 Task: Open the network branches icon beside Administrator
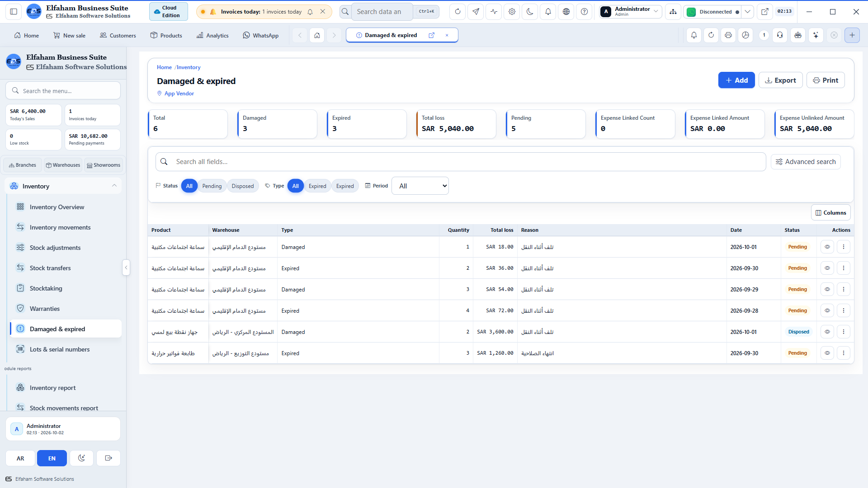coord(673,12)
